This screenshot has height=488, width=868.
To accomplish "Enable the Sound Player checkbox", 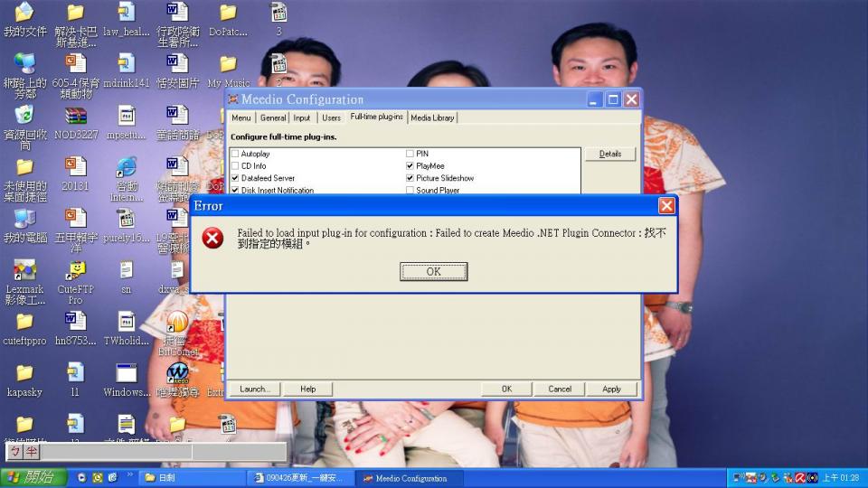I will point(410,190).
